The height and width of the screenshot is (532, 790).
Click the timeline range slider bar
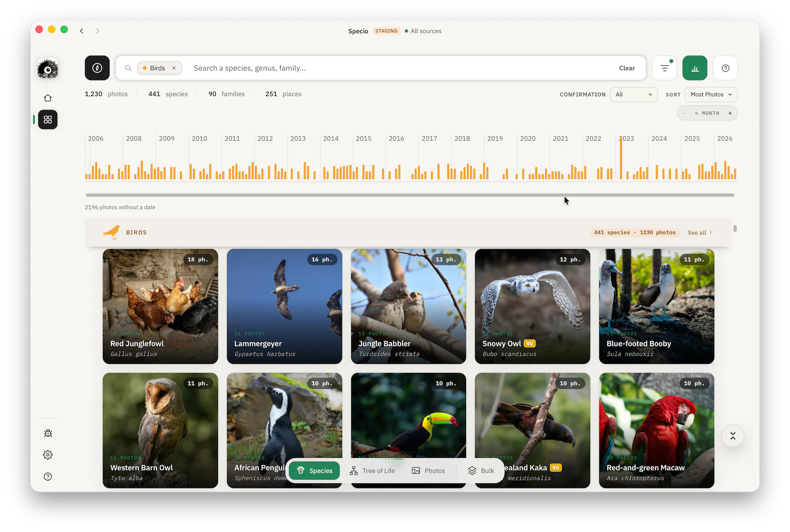[410, 195]
